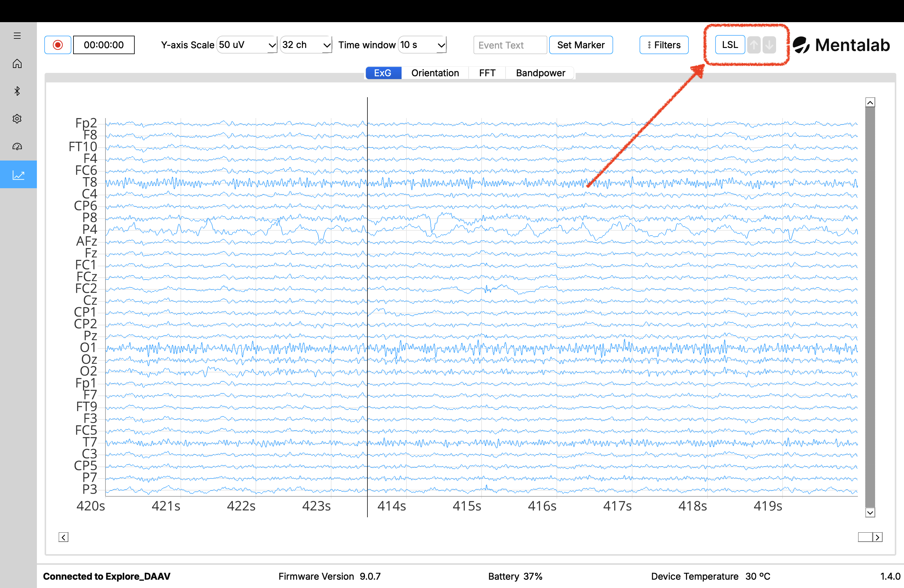The width and height of the screenshot is (904, 588).
Task: Click the LSL upload arrow icon
Action: [x=754, y=45]
